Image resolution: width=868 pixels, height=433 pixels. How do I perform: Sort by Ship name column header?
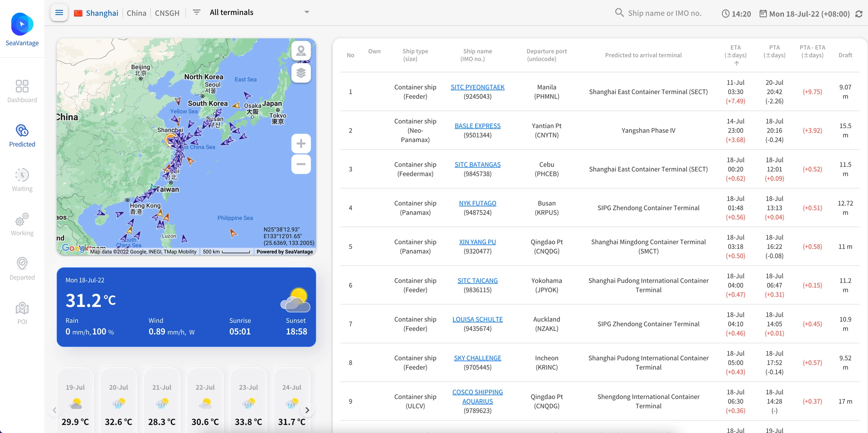478,55
